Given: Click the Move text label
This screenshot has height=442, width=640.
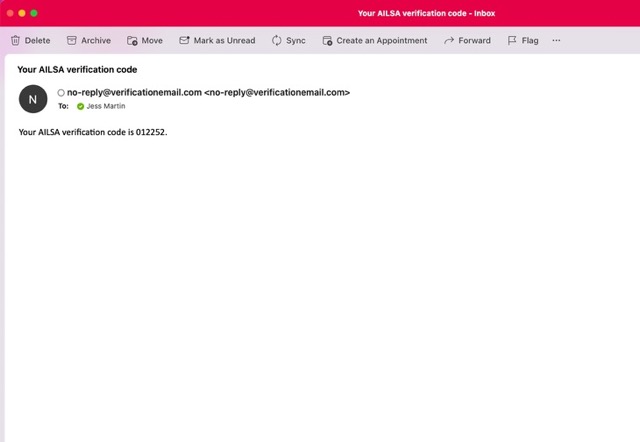Looking at the screenshot, I should (x=152, y=40).
